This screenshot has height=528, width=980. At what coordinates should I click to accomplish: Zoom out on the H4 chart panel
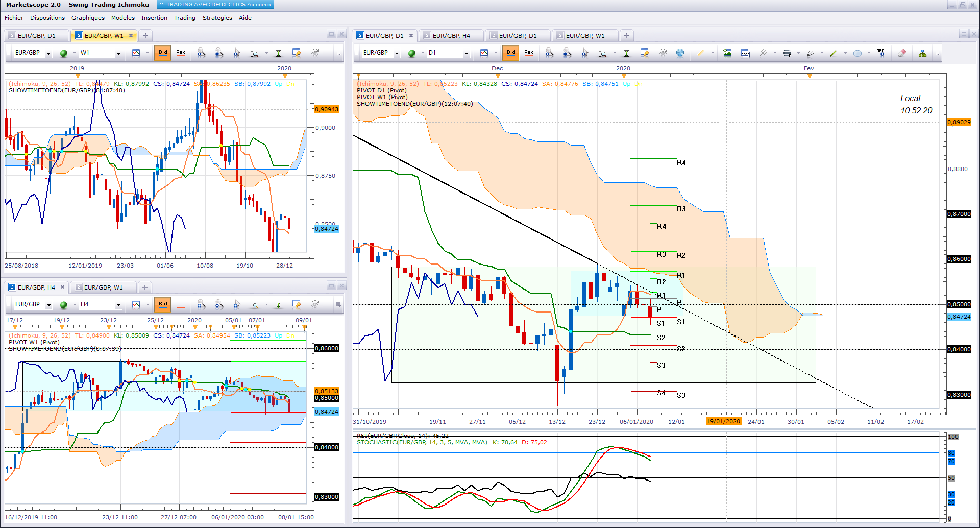(219, 305)
